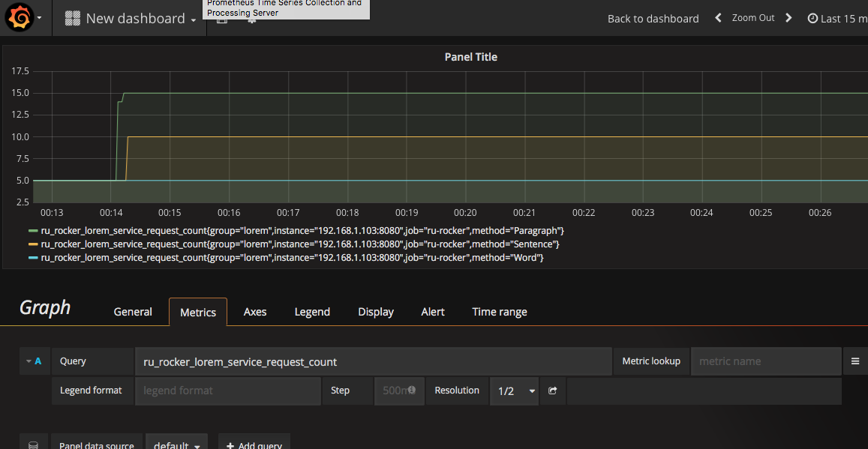Click the Zoom Out button
868x449 pixels.
pyautogui.click(x=753, y=18)
